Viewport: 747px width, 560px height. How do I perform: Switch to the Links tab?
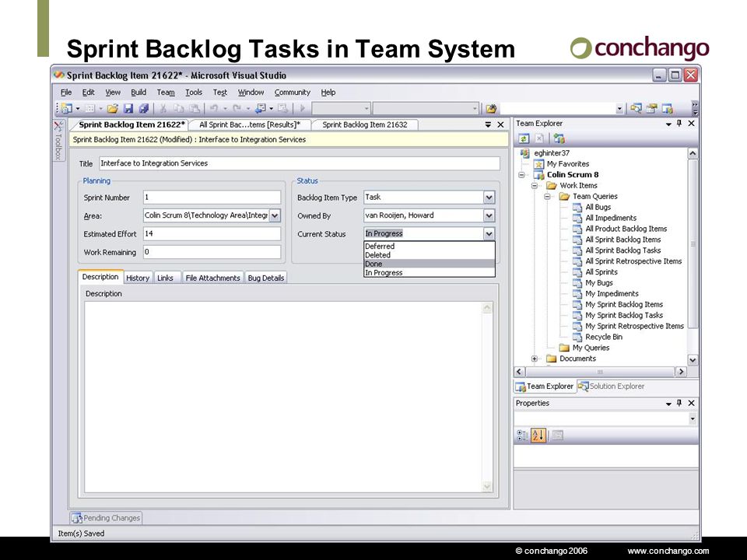[165, 278]
